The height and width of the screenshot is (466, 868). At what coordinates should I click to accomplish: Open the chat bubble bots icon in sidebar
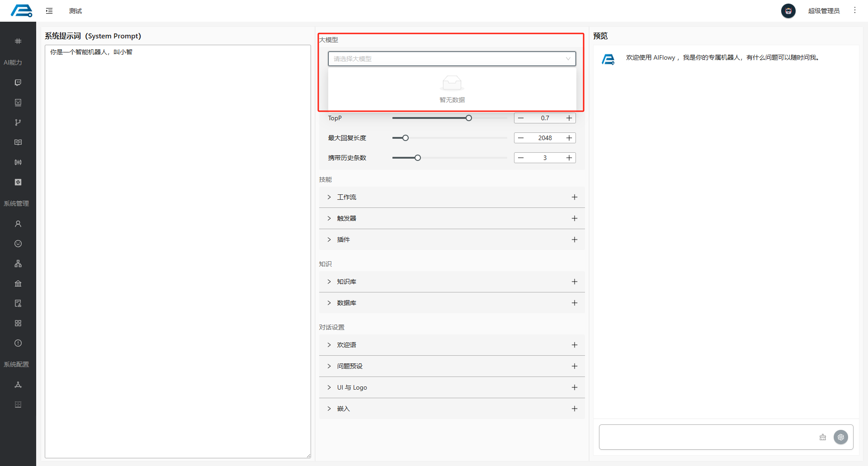[x=18, y=83]
